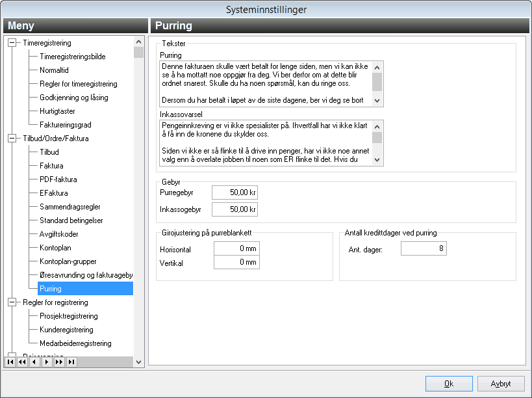Select Kunderegistrering menu item
532x398 pixels.
click(66, 330)
